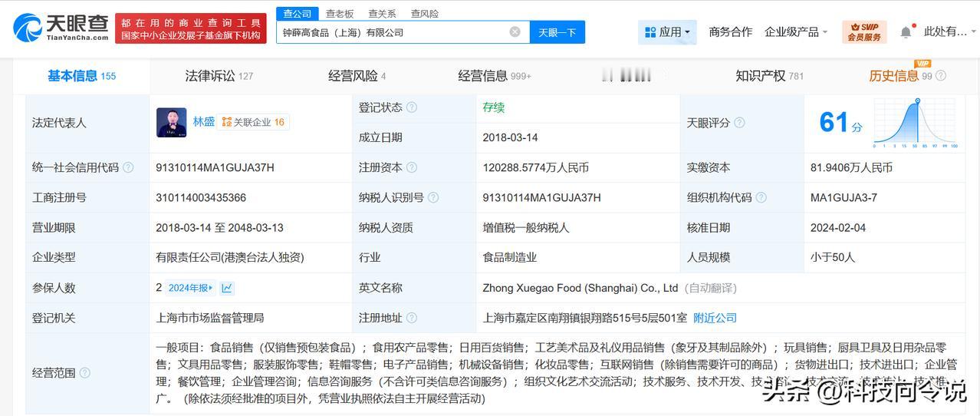Select the 查风险 search tab
This screenshot has height=416, width=980.
point(425,14)
